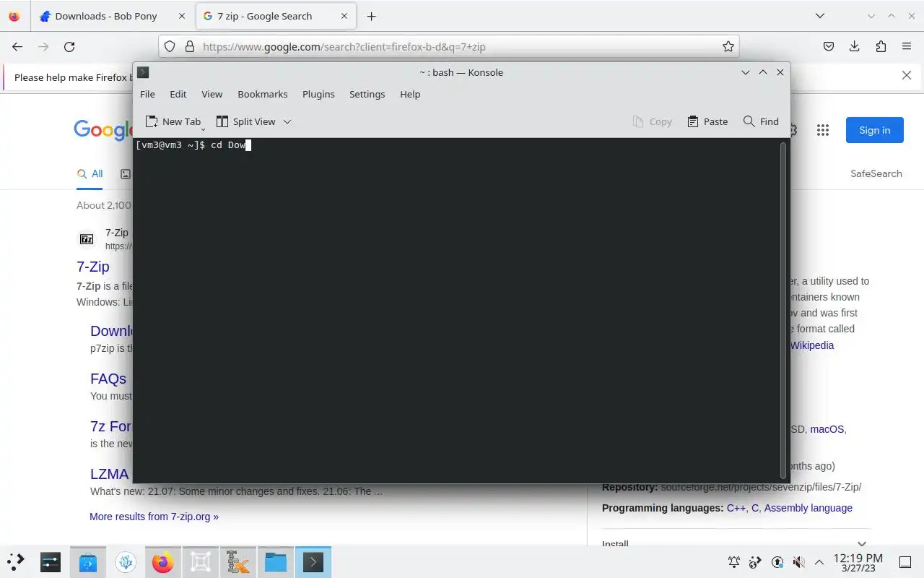Image resolution: width=924 pixels, height=578 pixels.
Task: Switch to Downloads - Bob Pony tab
Action: [113, 16]
